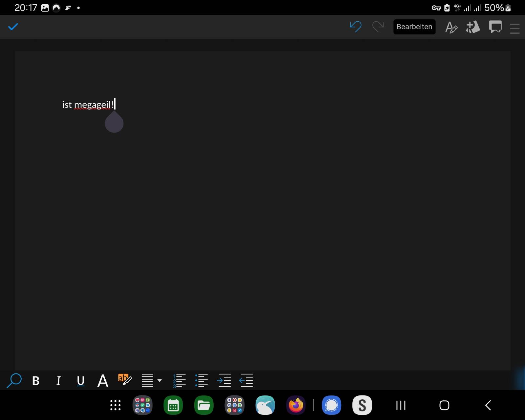
Task: Click the redo arrow
Action: (x=378, y=27)
